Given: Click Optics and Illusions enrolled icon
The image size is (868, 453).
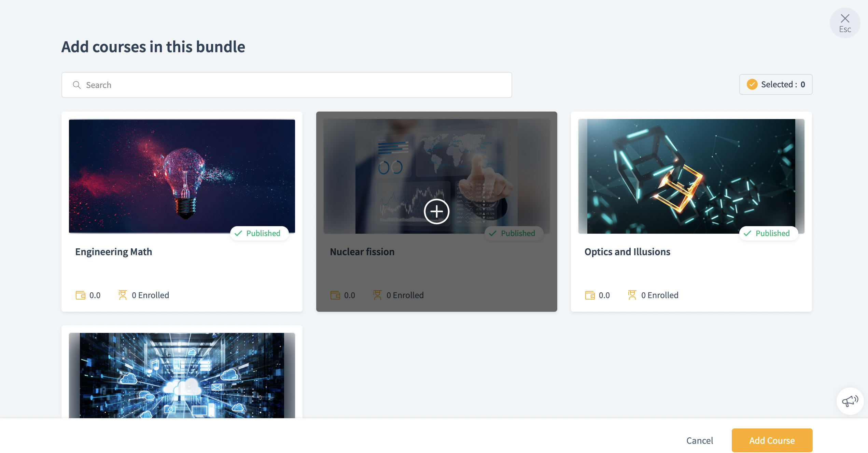Looking at the screenshot, I should coord(632,295).
